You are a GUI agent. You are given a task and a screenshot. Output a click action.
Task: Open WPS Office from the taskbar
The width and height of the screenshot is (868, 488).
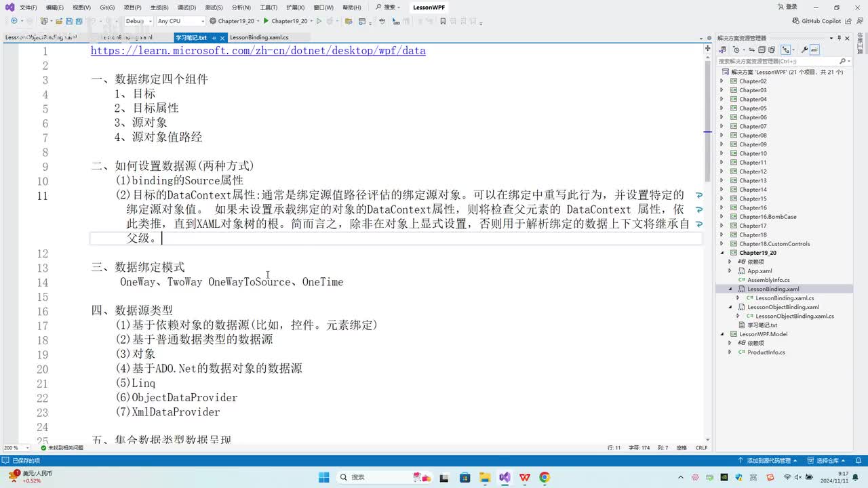point(525,477)
